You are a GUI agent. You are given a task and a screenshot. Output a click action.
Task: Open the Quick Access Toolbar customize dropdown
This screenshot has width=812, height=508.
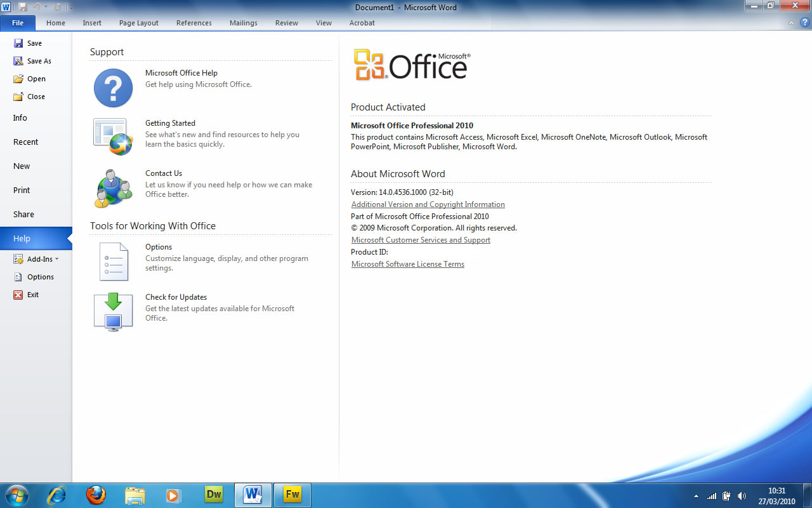point(71,8)
